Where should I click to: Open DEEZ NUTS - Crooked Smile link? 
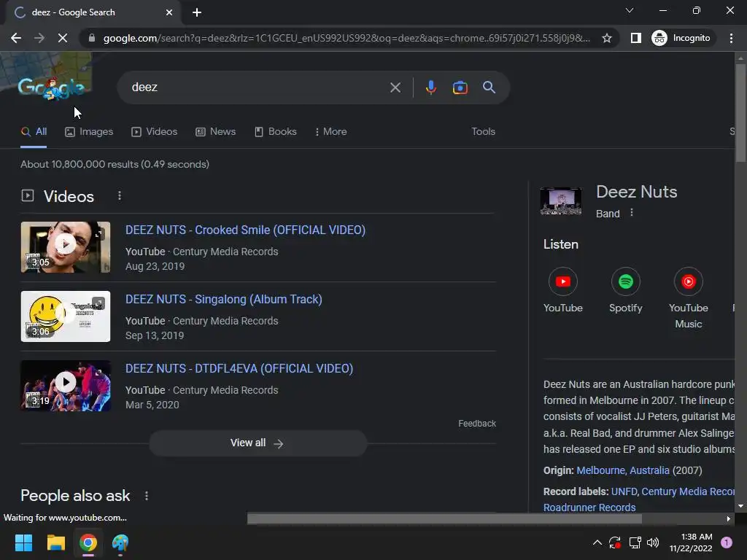click(245, 230)
